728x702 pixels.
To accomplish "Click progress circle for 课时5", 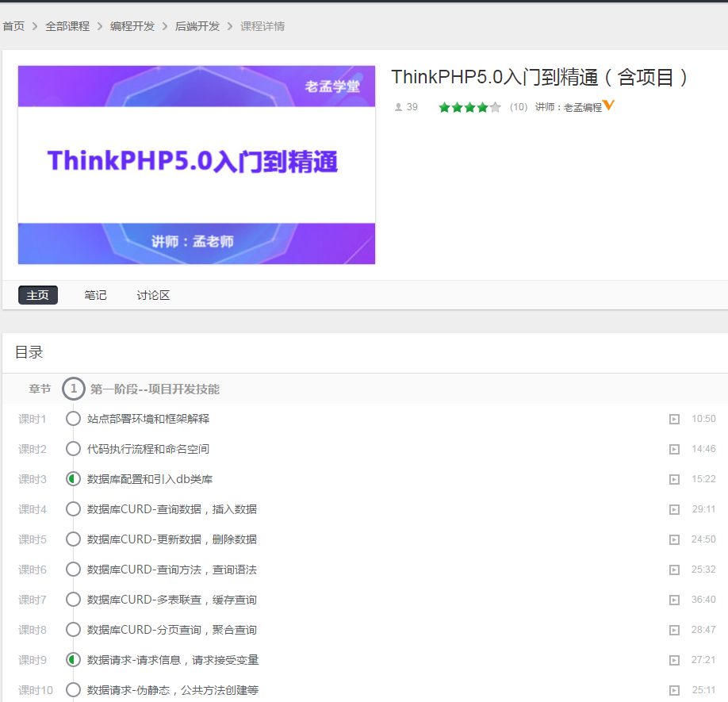I will pyautogui.click(x=73, y=539).
